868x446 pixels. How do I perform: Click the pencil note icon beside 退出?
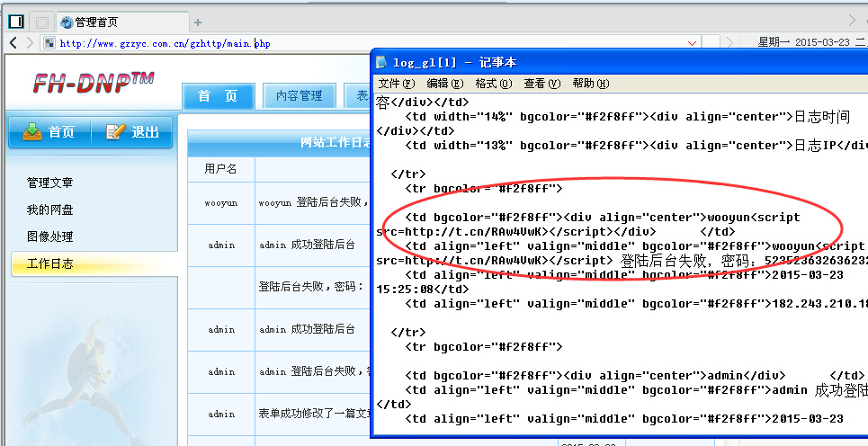pos(116,131)
